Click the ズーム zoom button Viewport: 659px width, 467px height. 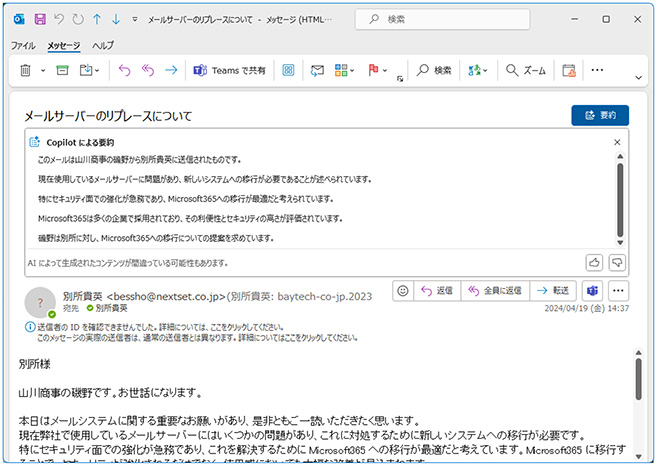(526, 70)
